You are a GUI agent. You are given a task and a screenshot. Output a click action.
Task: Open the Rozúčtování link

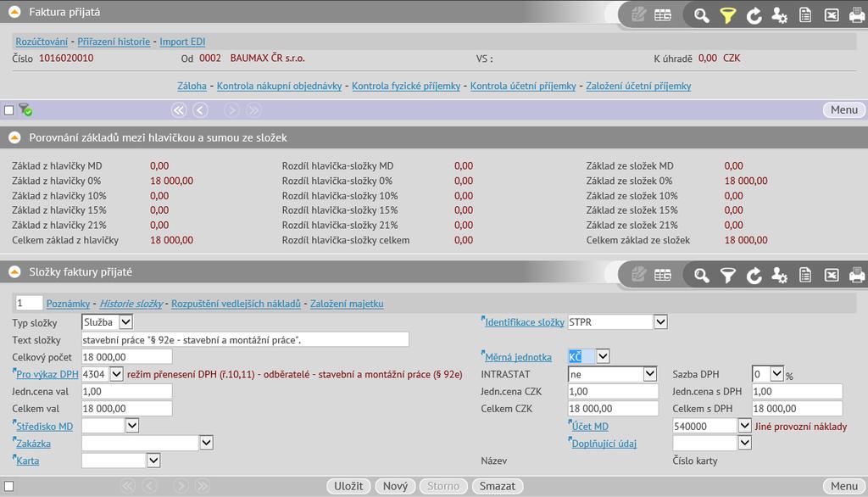pyautogui.click(x=42, y=42)
